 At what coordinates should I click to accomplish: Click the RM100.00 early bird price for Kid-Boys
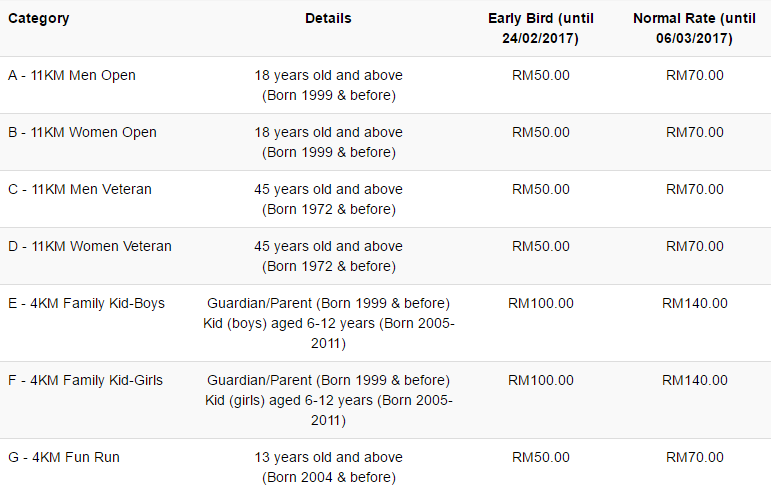pyautogui.click(x=540, y=304)
